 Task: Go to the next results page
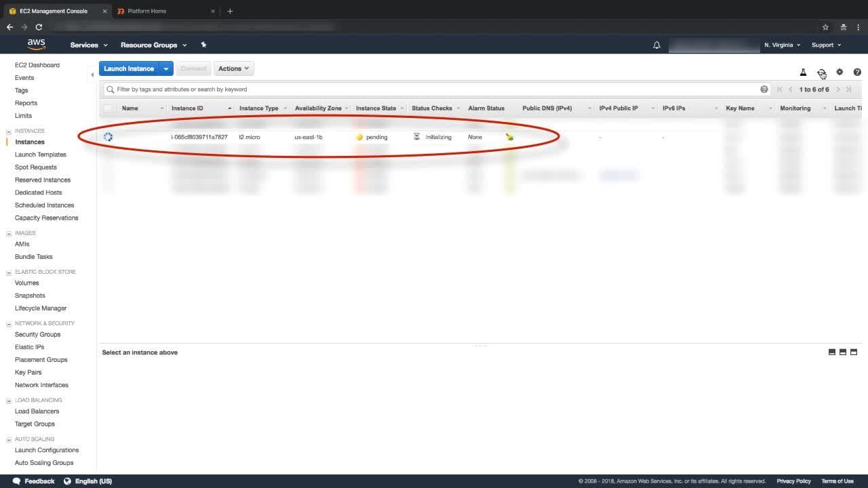[x=838, y=89]
